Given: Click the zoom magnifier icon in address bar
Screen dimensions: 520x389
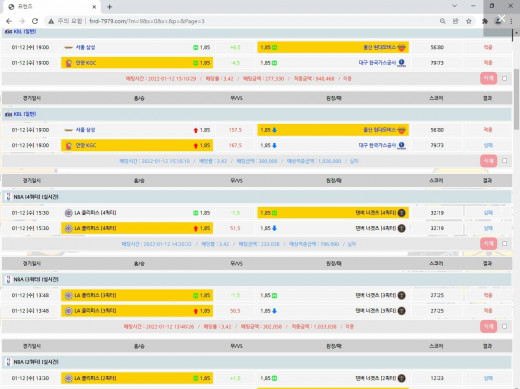Looking at the screenshot, I should [x=442, y=21].
